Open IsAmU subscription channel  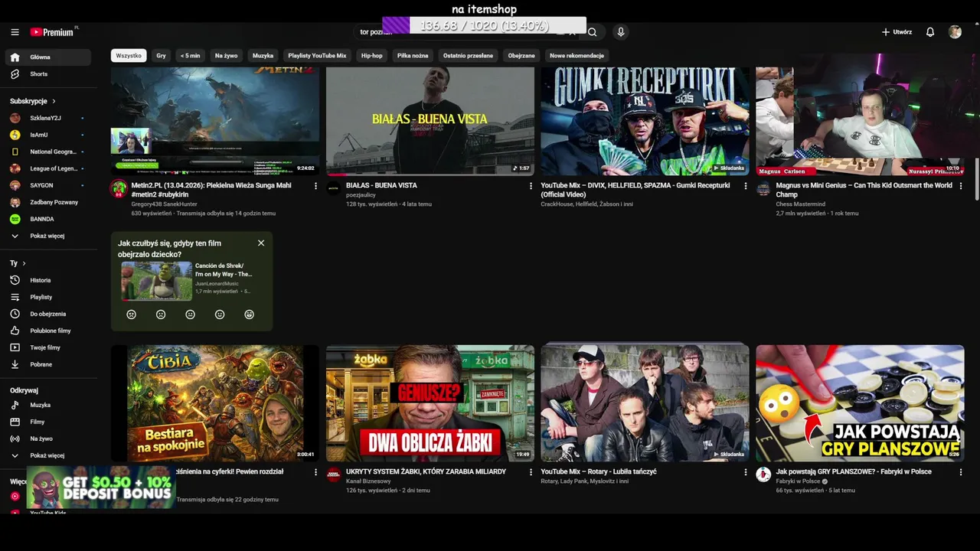(48, 135)
